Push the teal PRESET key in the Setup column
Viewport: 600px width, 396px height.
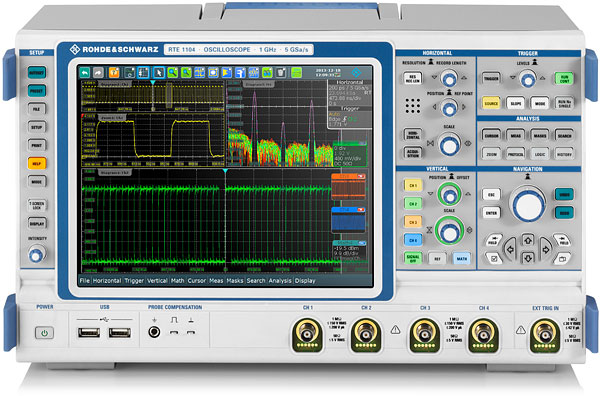tap(37, 91)
